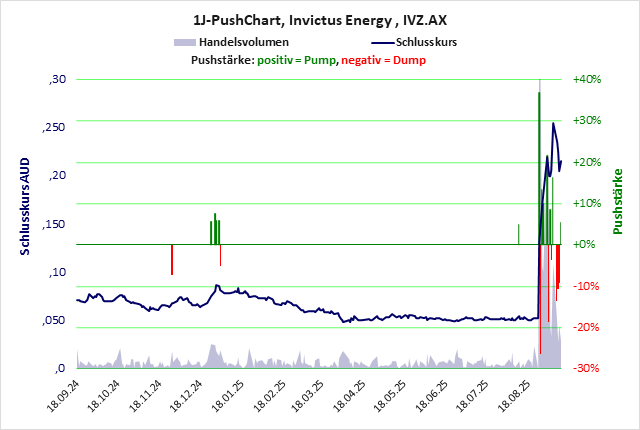Image resolution: width=640 pixels, height=430 pixels.
Task: Click the '+0%' right axis label
Action: click(584, 244)
